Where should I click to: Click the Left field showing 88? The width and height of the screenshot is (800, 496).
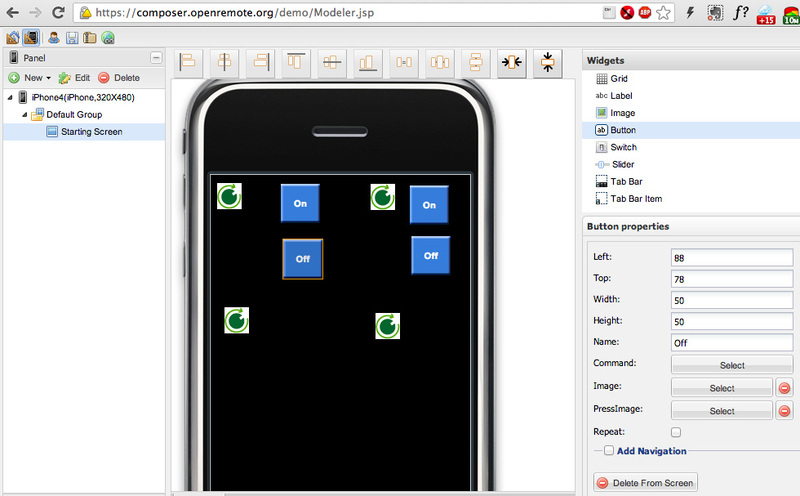[x=732, y=258]
